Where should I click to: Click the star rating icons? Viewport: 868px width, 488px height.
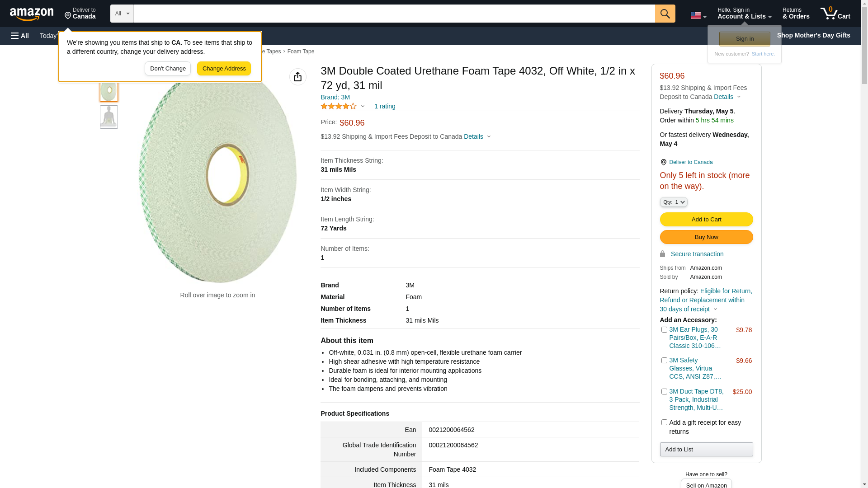pos(339,106)
